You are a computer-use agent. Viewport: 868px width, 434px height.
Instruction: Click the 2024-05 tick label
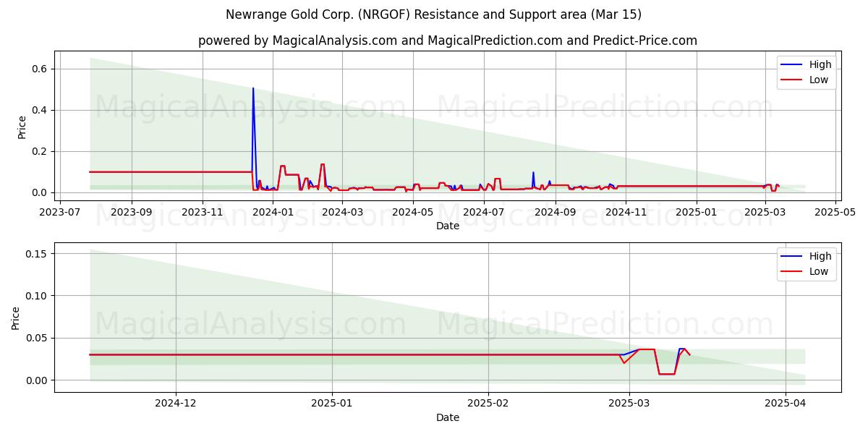412,211
